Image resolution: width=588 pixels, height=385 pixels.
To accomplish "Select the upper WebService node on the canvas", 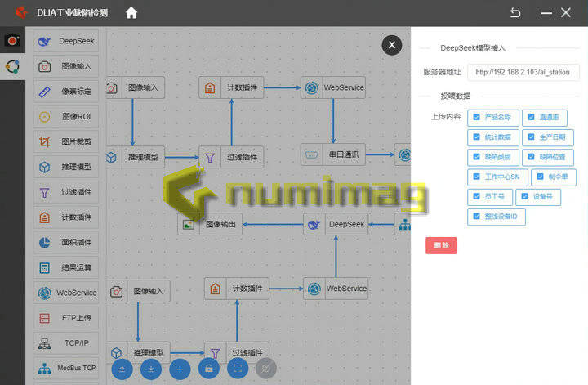I will click(333, 87).
